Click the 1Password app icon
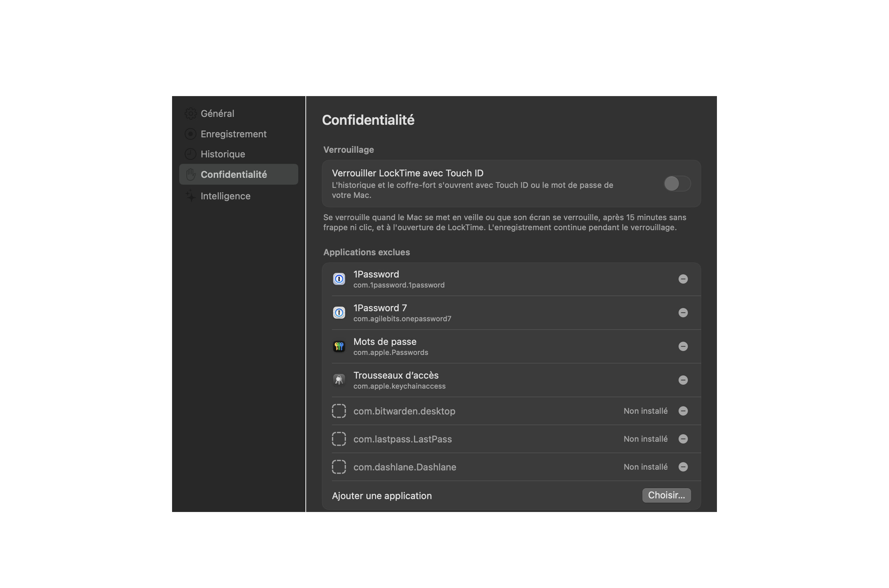 point(339,279)
